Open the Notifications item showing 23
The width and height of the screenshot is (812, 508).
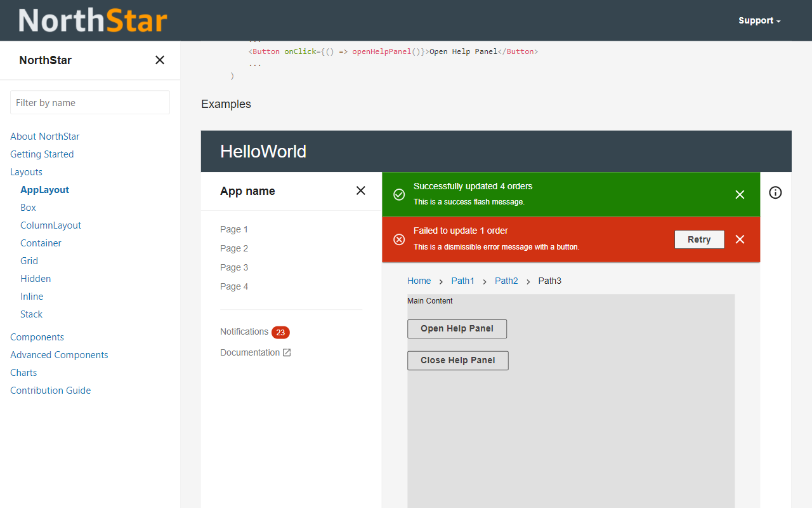[x=244, y=331]
